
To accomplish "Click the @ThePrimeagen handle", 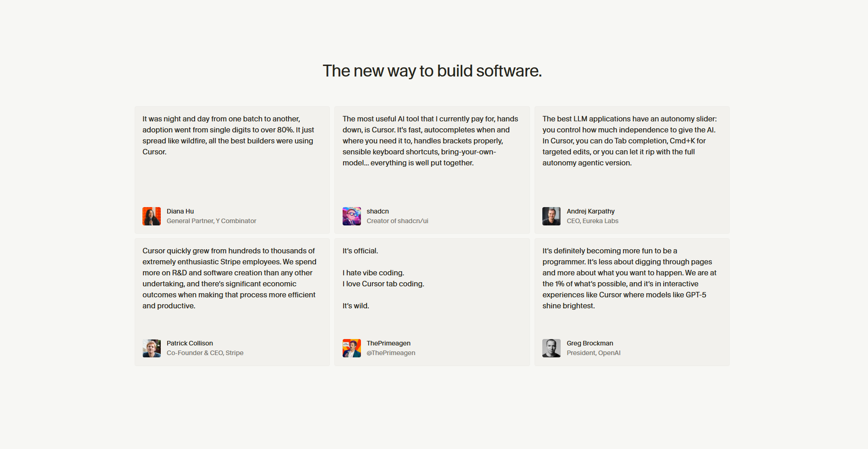I will pos(391,353).
